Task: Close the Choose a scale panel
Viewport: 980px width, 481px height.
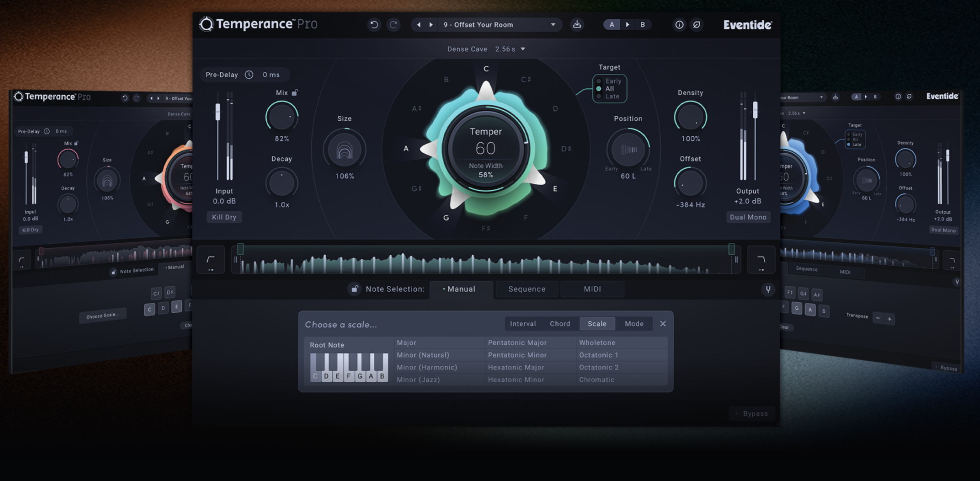Action: [x=663, y=324]
